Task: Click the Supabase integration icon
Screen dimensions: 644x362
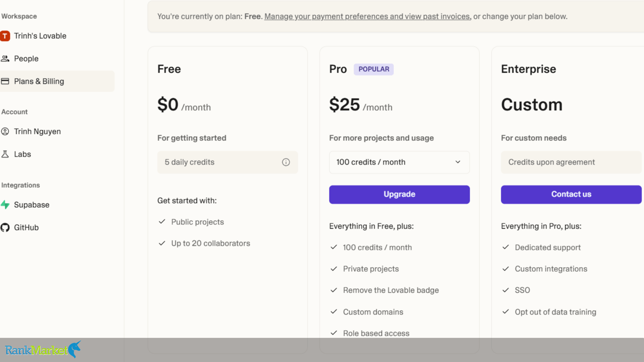Action: (5, 205)
